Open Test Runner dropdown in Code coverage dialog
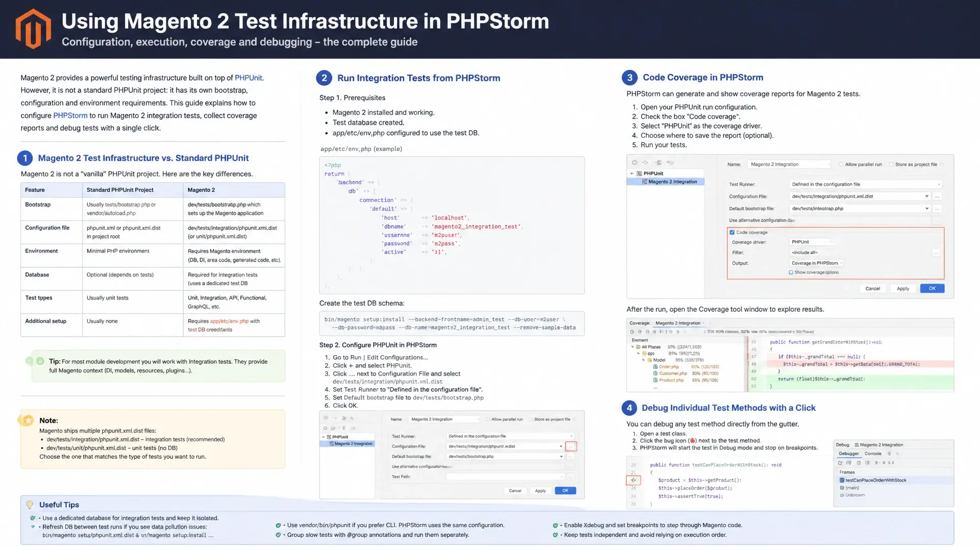This screenshot has width=980, height=547. point(866,184)
